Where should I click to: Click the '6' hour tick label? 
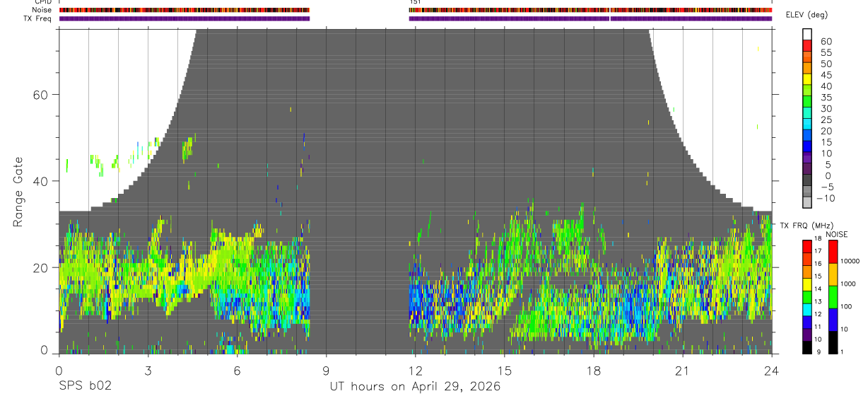[237, 371]
